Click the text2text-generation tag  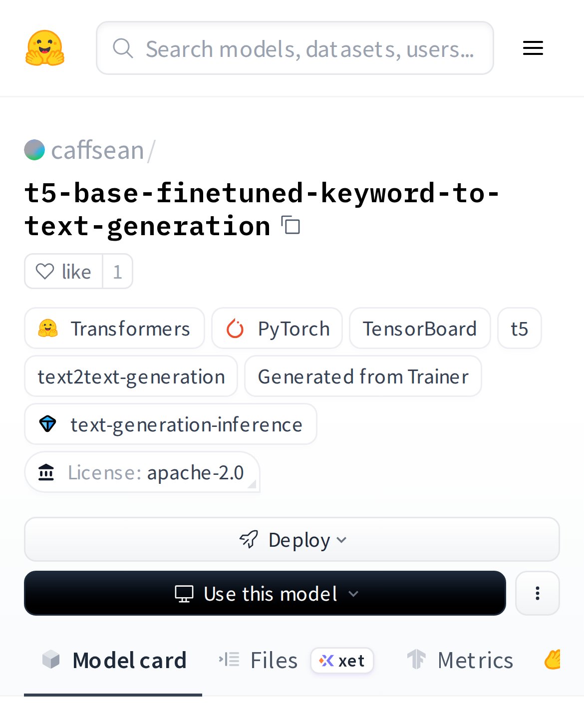[131, 376]
